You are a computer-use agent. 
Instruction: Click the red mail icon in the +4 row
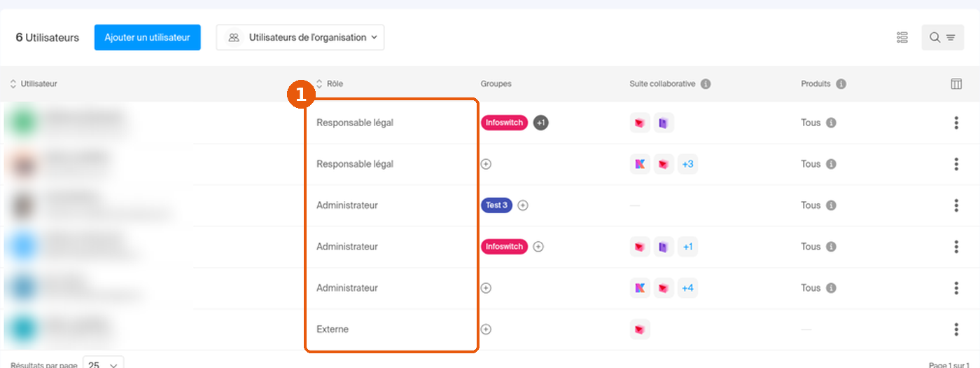[664, 288]
